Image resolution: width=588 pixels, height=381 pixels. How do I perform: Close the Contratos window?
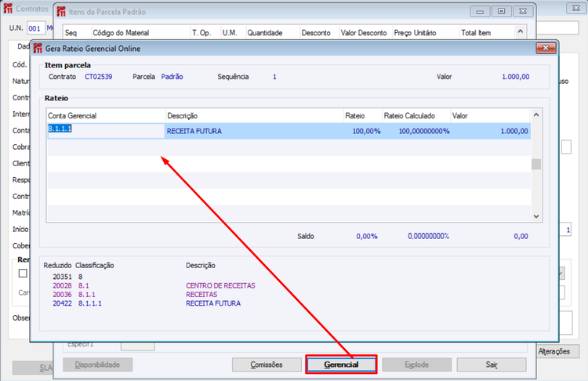576,8
